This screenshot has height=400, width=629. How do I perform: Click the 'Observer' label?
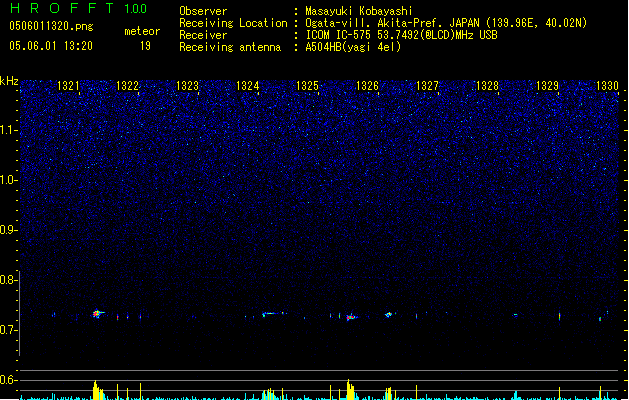pos(203,11)
